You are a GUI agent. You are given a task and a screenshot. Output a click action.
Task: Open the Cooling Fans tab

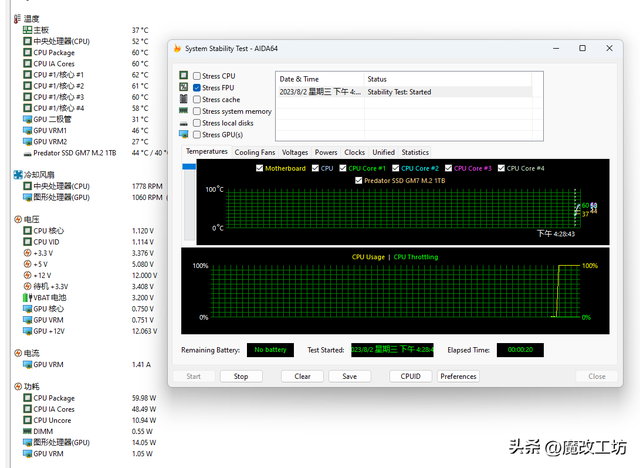coord(255,152)
